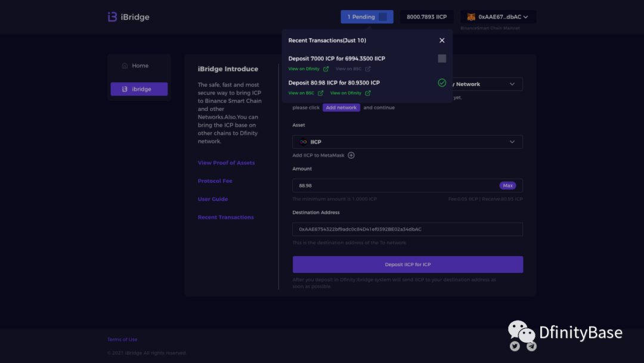
Task: Open the Protocol Fee link
Action: pyautogui.click(x=215, y=181)
